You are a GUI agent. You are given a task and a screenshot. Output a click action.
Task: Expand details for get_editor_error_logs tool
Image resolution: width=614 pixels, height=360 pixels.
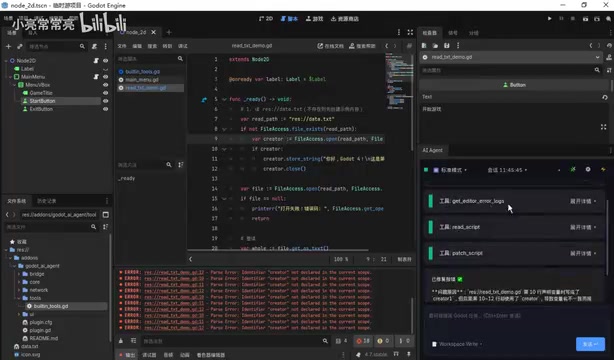583,201
